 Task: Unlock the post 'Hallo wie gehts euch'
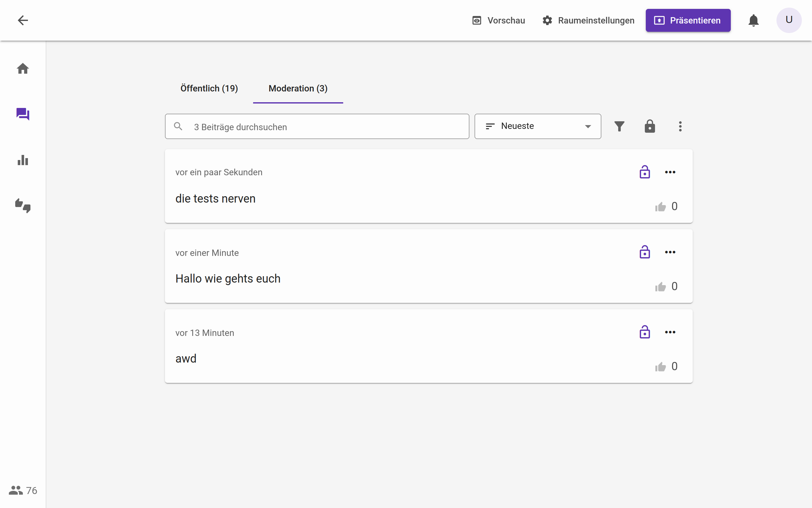(x=645, y=252)
